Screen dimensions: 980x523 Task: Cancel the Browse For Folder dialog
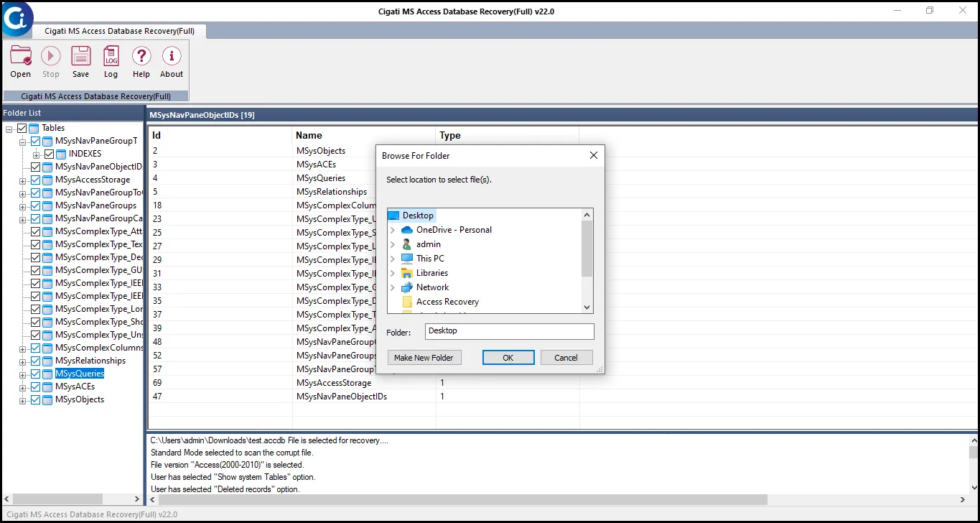tap(566, 358)
